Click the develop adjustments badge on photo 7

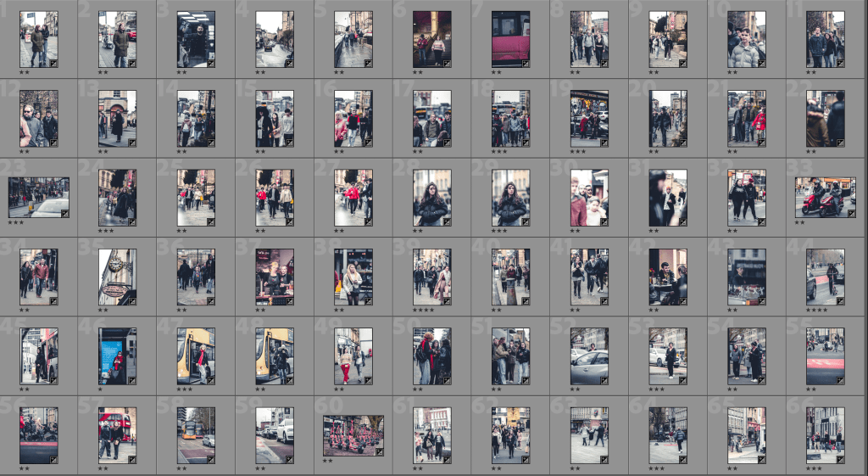(525, 63)
